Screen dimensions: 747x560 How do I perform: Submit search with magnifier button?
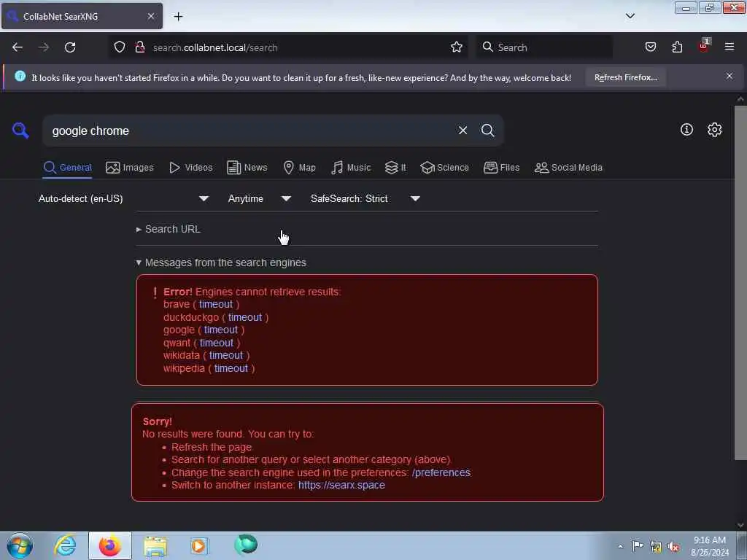(487, 130)
